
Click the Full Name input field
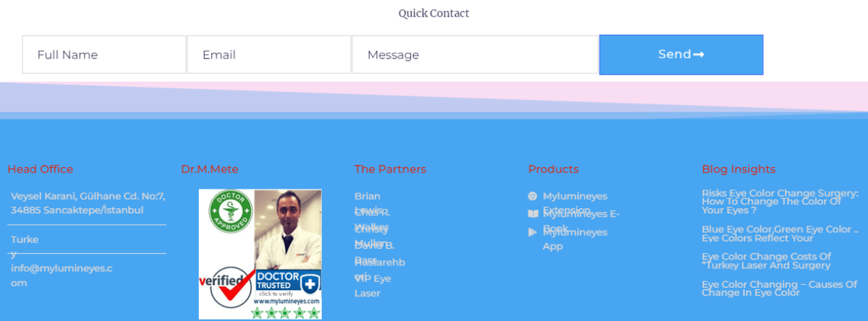104,55
